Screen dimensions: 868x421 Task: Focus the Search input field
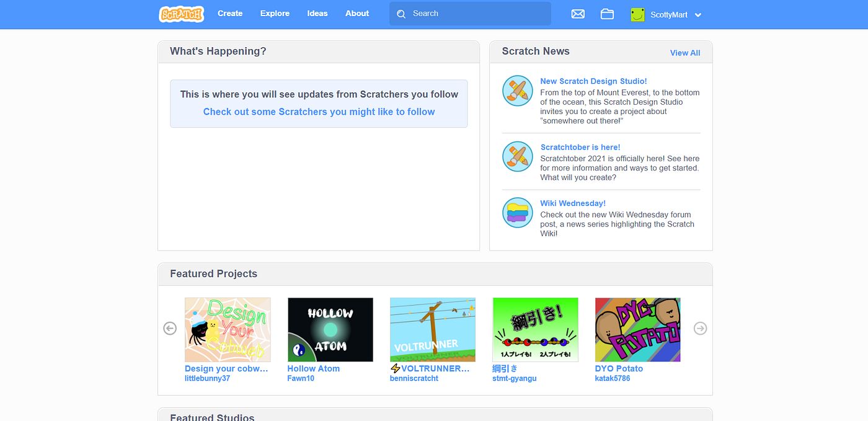point(470,14)
